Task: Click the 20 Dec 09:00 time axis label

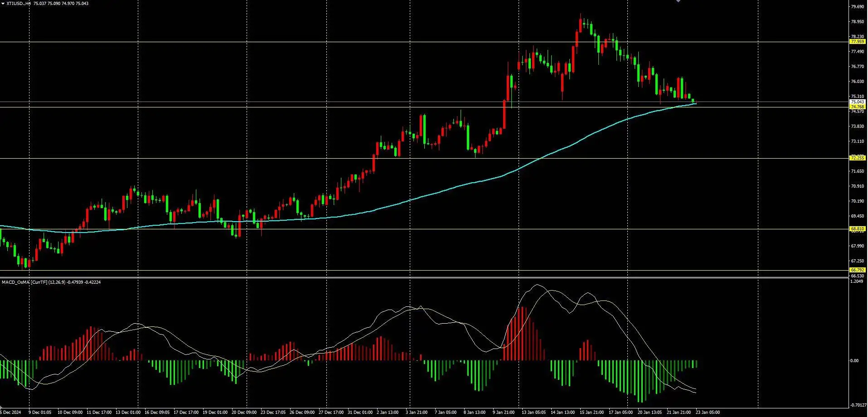Action: pos(243,412)
